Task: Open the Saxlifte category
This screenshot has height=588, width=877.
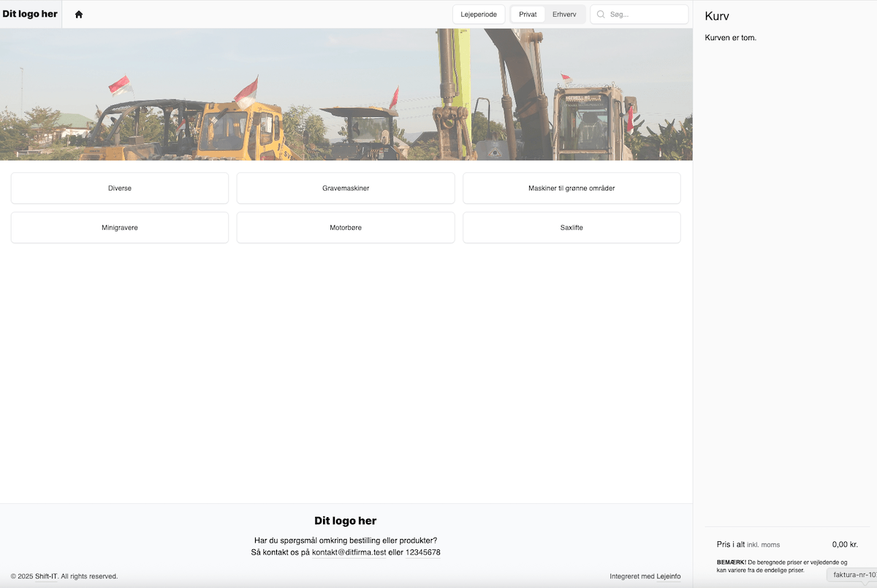Action: click(572, 228)
